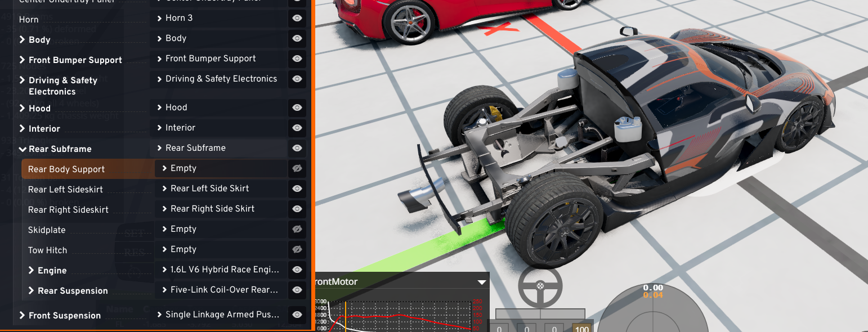The width and height of the screenshot is (868, 332).
Task: Select the Tow Hitch slot label
Action: tap(47, 250)
